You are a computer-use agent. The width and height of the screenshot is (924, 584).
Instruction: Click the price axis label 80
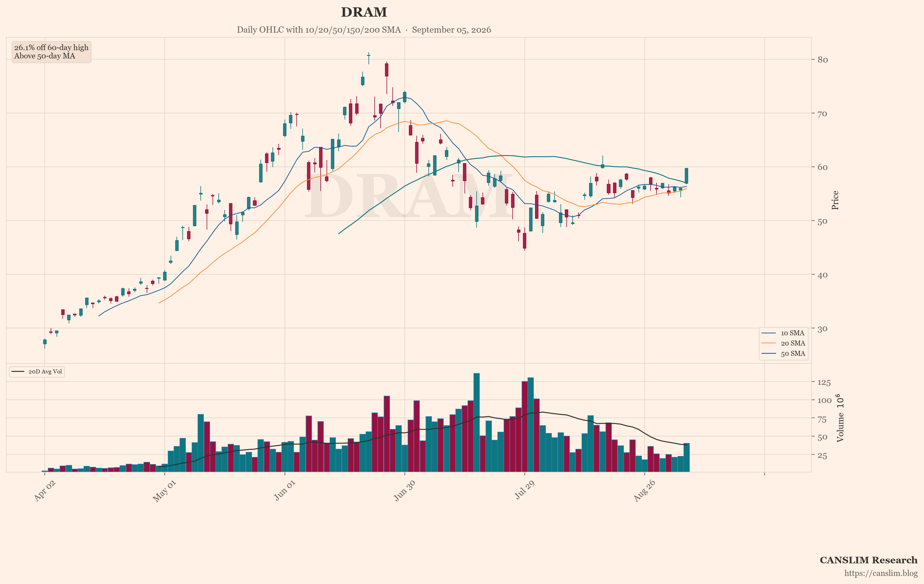823,60
